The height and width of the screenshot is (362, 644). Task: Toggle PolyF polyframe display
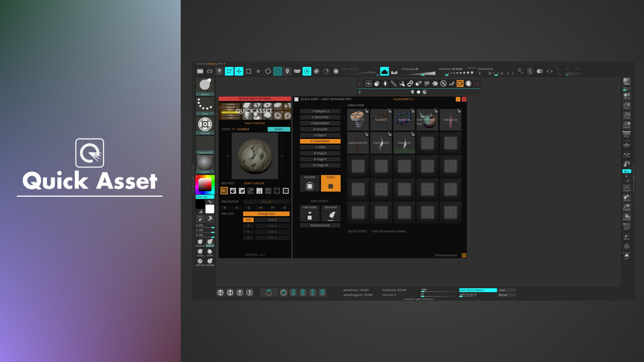tap(626, 227)
